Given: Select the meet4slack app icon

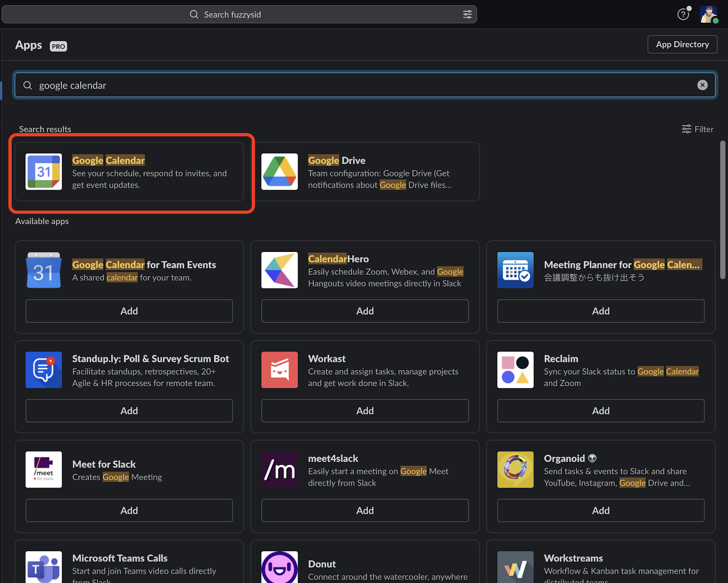Looking at the screenshot, I should click(x=279, y=470).
